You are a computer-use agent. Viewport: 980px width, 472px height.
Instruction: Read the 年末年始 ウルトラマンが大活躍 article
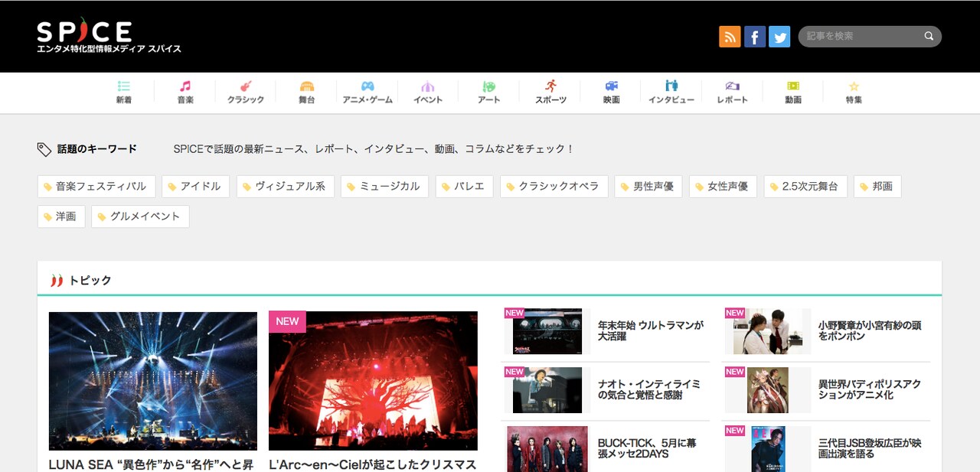652,330
